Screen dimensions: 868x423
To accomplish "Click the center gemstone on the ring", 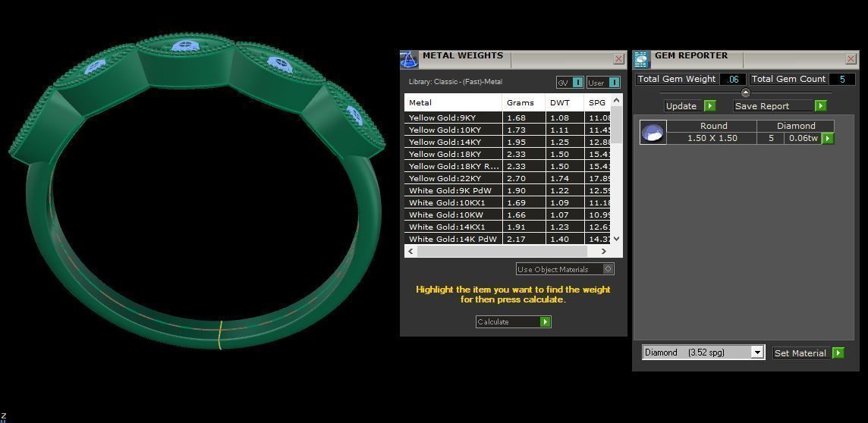I will [x=186, y=46].
